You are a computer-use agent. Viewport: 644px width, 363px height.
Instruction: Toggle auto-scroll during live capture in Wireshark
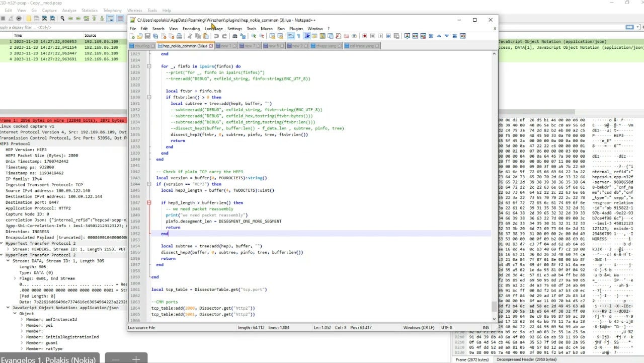[110, 19]
